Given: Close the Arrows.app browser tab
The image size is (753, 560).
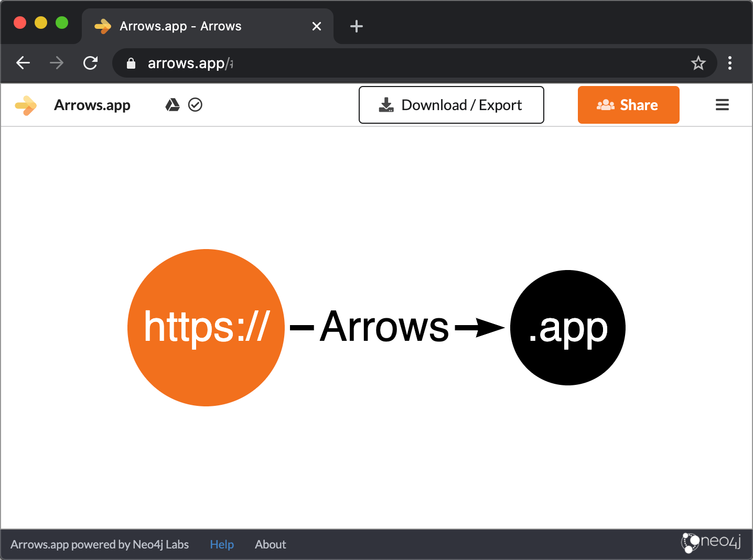Looking at the screenshot, I should point(317,26).
